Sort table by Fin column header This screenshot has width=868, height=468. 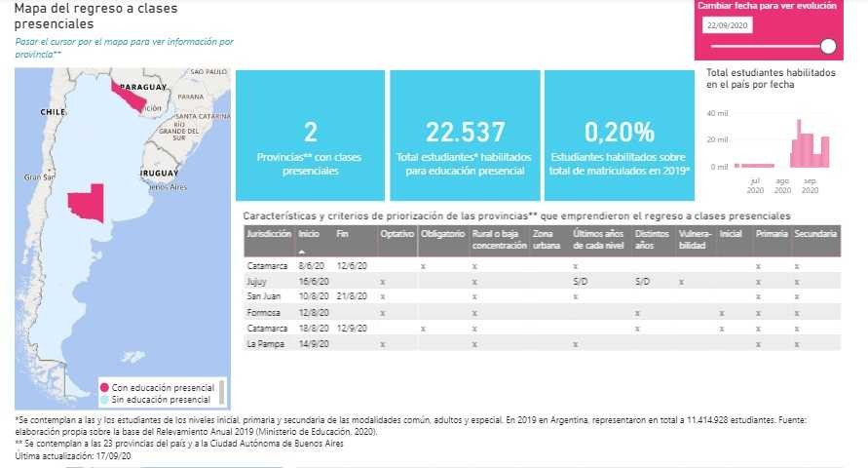[342, 235]
